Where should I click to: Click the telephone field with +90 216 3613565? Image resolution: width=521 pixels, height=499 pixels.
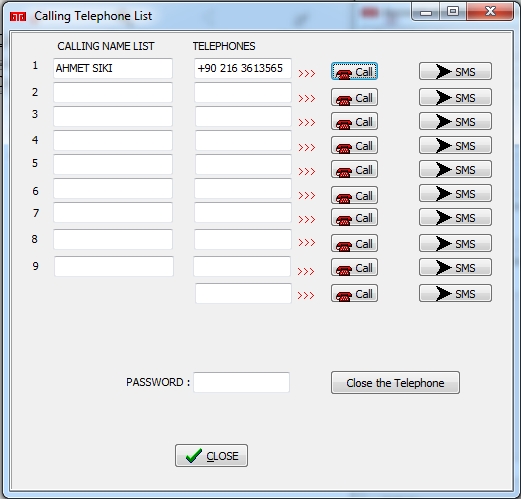pyautogui.click(x=243, y=68)
